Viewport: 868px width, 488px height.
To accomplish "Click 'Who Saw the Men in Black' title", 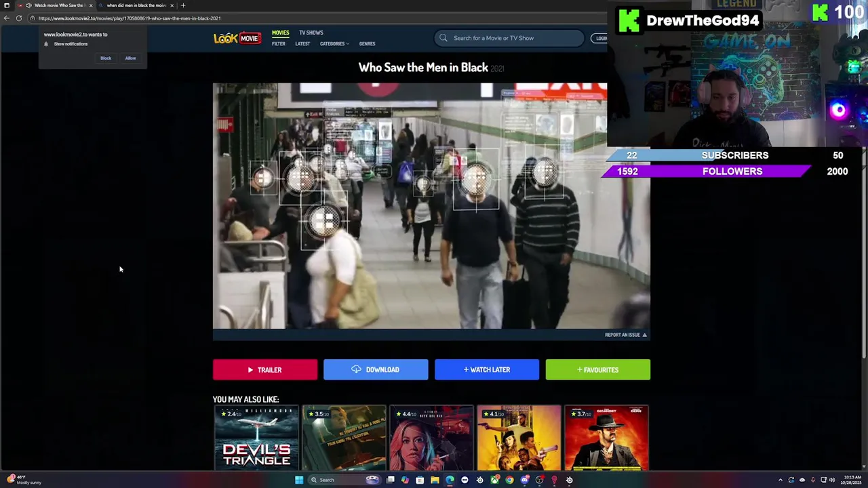I will coord(423,67).
